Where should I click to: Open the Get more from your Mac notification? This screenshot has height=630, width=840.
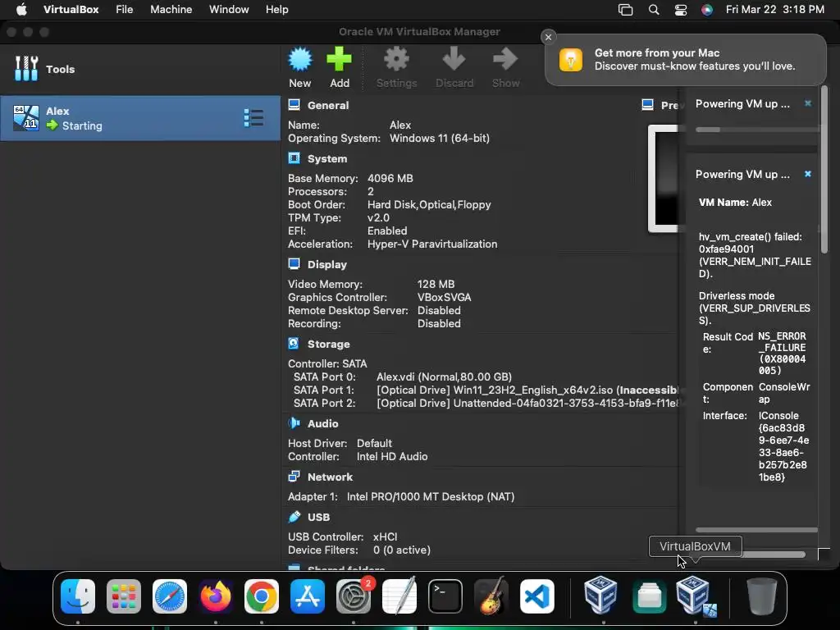685,59
